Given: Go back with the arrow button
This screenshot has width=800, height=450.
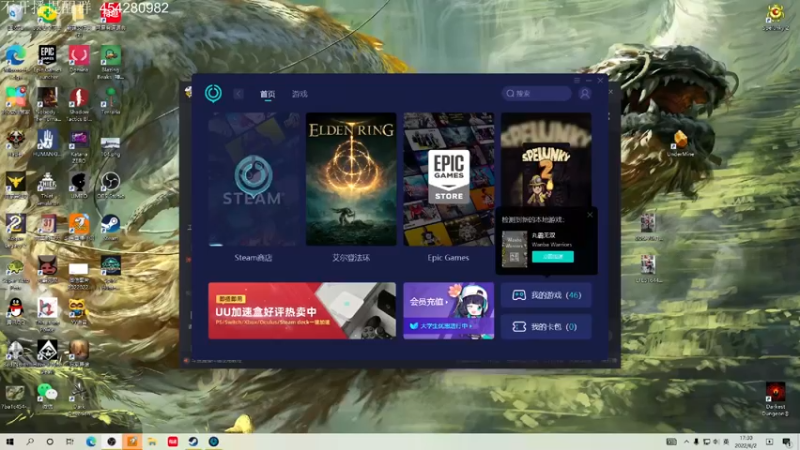Looking at the screenshot, I should (x=238, y=94).
